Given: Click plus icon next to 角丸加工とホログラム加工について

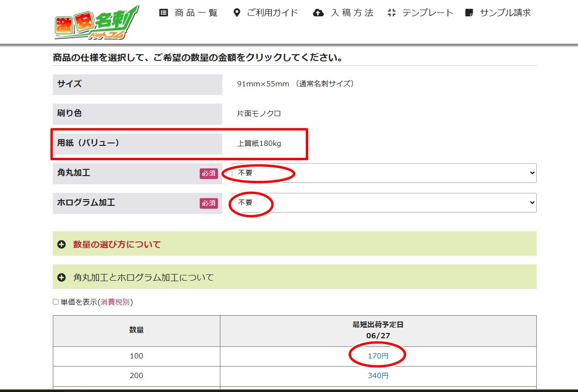Looking at the screenshot, I should coord(61,277).
